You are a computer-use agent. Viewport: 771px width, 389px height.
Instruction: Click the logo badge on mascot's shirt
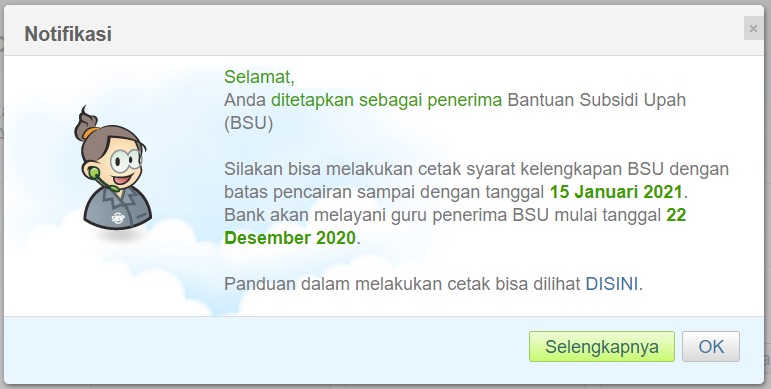[118, 217]
